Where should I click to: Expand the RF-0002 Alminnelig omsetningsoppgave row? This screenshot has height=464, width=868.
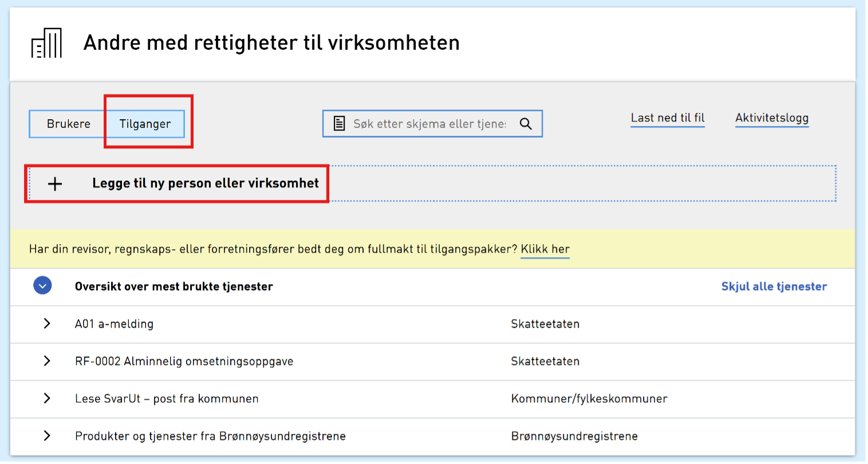[47, 361]
